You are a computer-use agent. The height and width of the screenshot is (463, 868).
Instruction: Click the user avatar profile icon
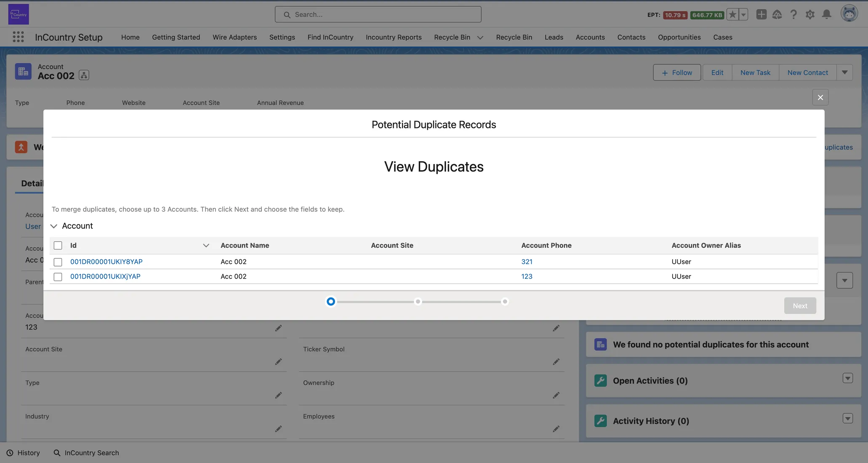pyautogui.click(x=849, y=13)
